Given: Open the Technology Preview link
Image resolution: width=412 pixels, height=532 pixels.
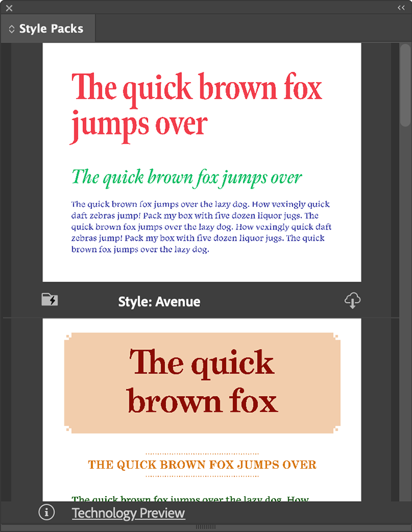Looking at the screenshot, I should [128, 513].
